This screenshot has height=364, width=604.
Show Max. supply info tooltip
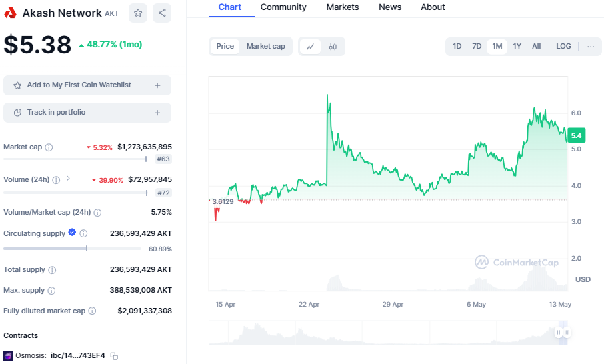point(51,291)
